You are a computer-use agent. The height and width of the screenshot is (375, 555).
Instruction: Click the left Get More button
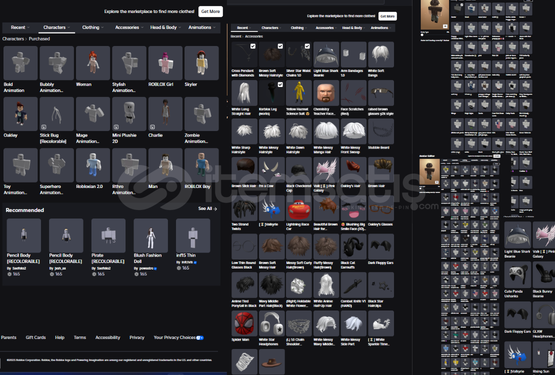click(211, 11)
